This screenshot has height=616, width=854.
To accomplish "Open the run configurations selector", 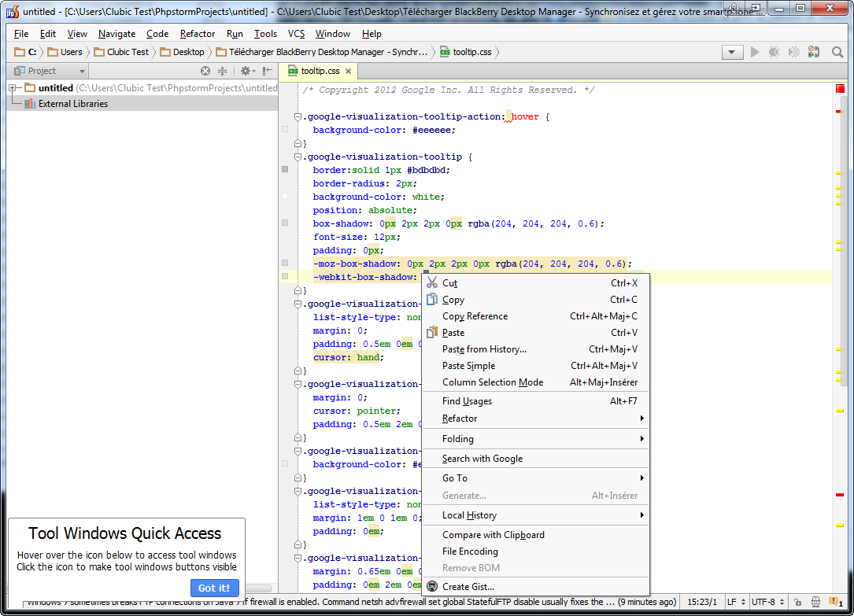I will [731, 52].
